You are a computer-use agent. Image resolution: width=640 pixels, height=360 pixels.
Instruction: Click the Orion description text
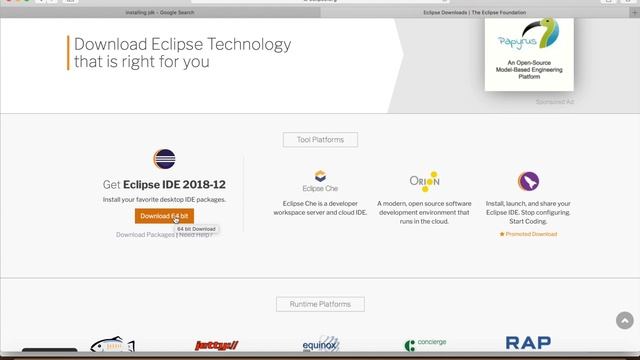(424, 212)
